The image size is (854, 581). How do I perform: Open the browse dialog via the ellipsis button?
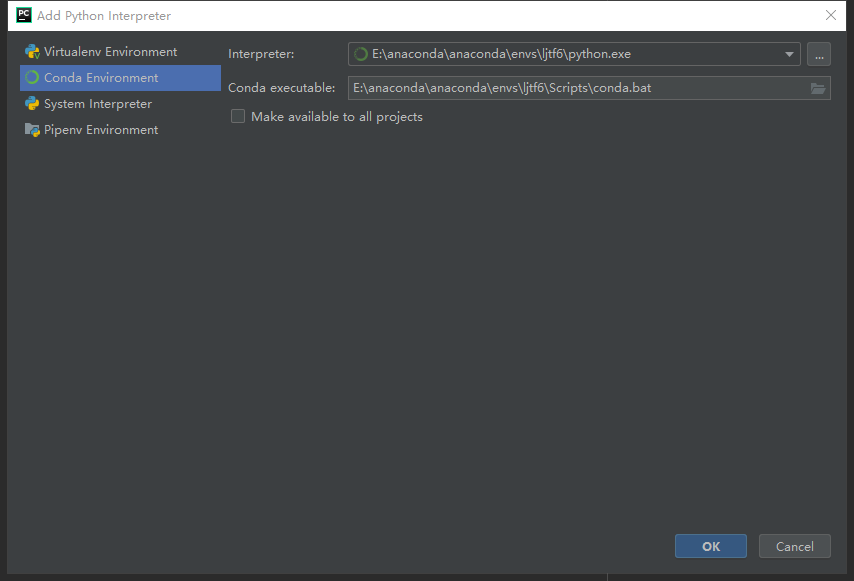pos(819,54)
